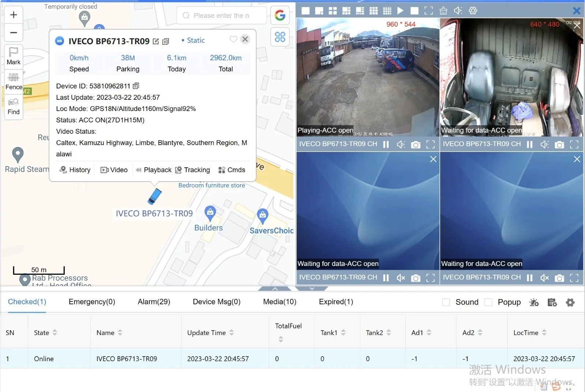Sort table by State column

point(55,332)
